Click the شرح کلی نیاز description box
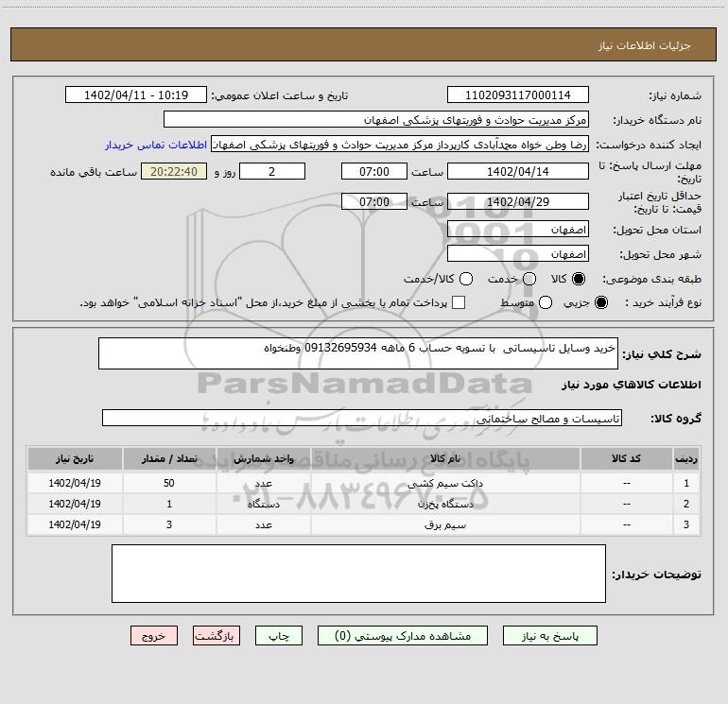 (358, 353)
